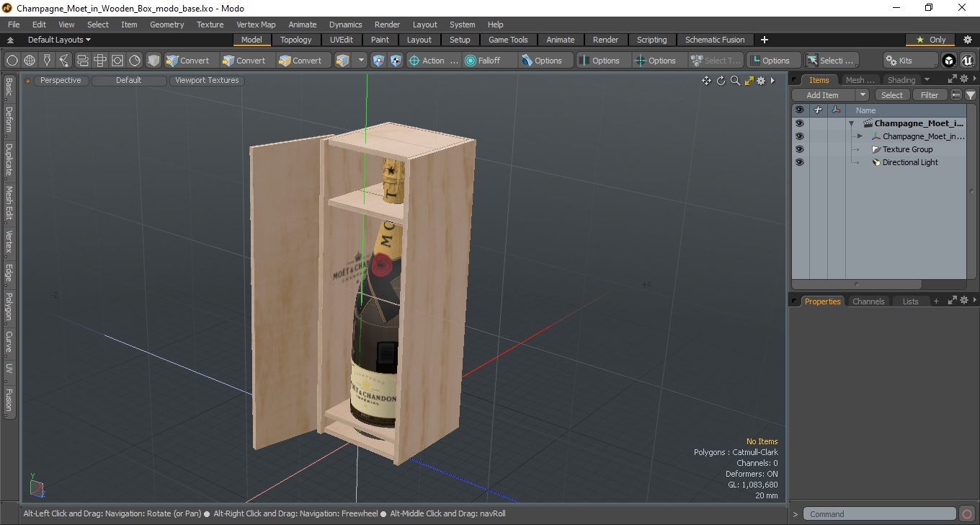
Task: Open the Default Layouts dropdown
Action: coord(59,40)
